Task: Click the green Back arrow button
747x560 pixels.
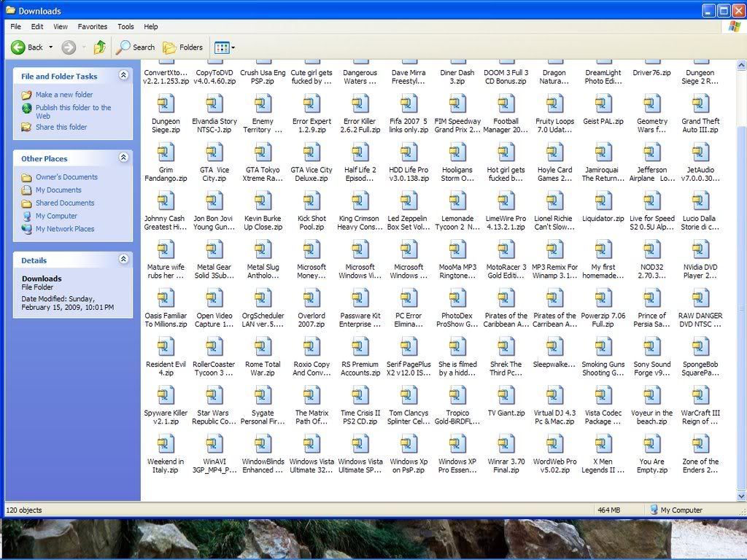Action: click(x=18, y=47)
